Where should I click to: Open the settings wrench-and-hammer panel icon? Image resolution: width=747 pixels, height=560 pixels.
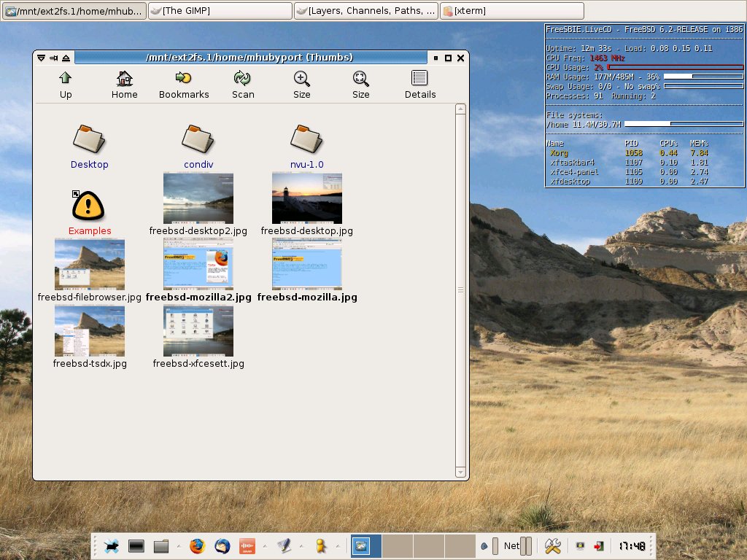click(552, 546)
